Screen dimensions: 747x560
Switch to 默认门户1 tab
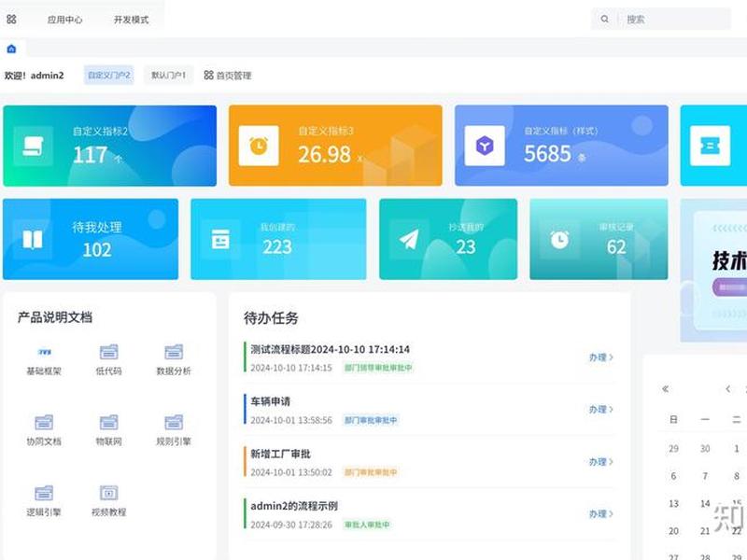[x=169, y=76]
